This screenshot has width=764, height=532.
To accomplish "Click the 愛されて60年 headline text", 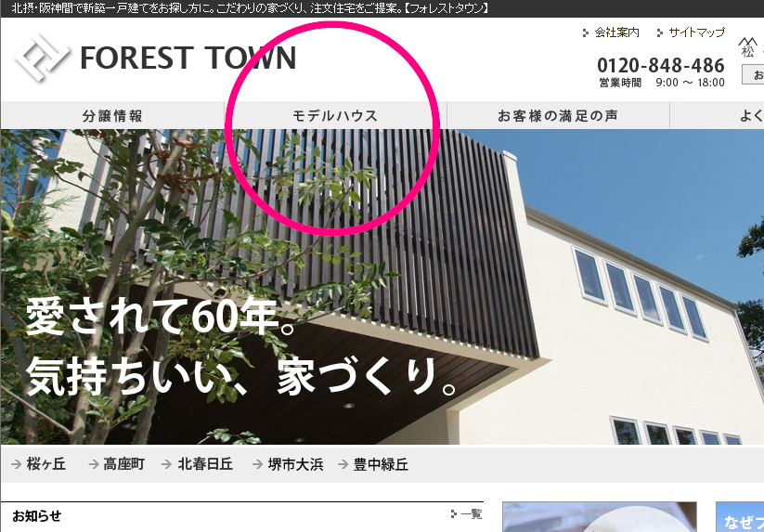I will pyautogui.click(x=161, y=318).
